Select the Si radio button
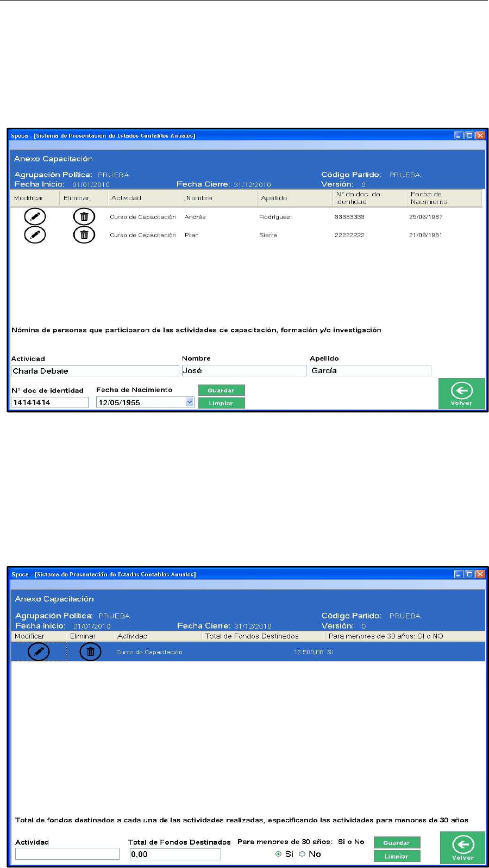The width and height of the screenshot is (489, 868). 279,854
